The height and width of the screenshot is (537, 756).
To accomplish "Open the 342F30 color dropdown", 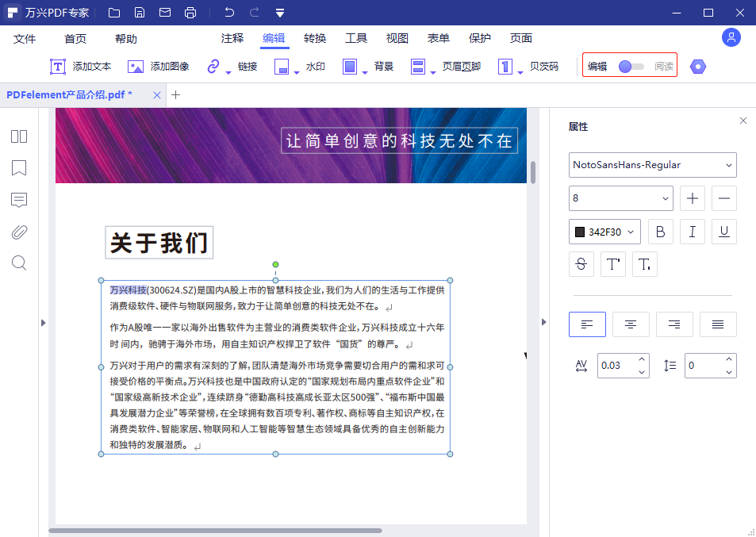I will pyautogui.click(x=605, y=231).
